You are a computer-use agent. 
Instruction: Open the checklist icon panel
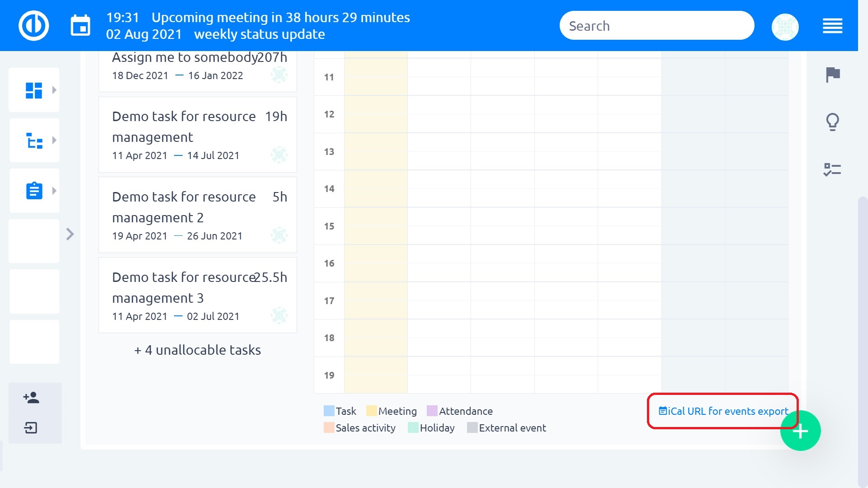pos(832,169)
